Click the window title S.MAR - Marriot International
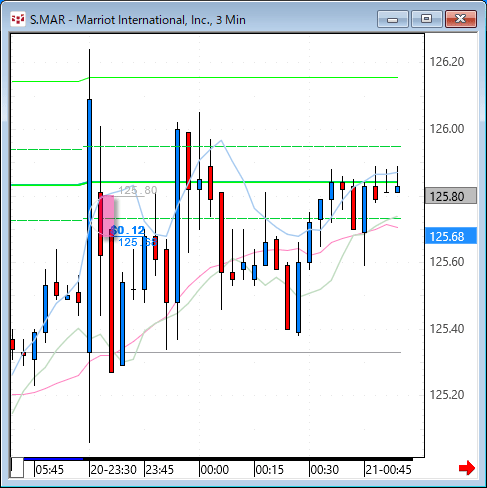The image size is (487, 488). pos(138,20)
